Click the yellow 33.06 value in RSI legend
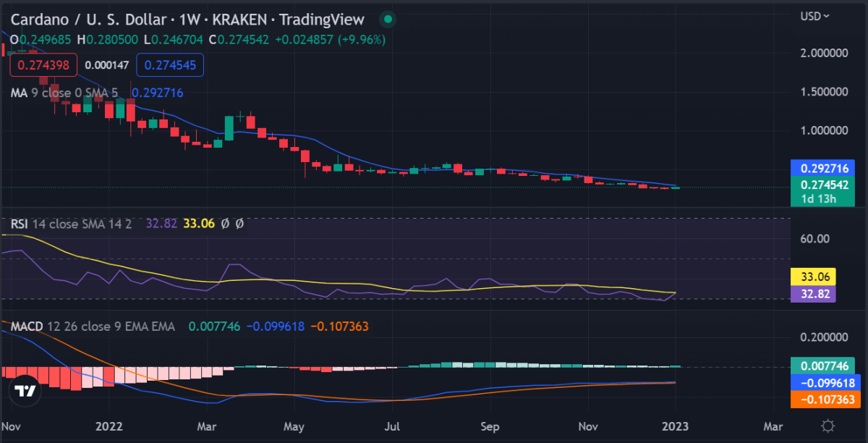This screenshot has height=443, width=868. coord(199,224)
